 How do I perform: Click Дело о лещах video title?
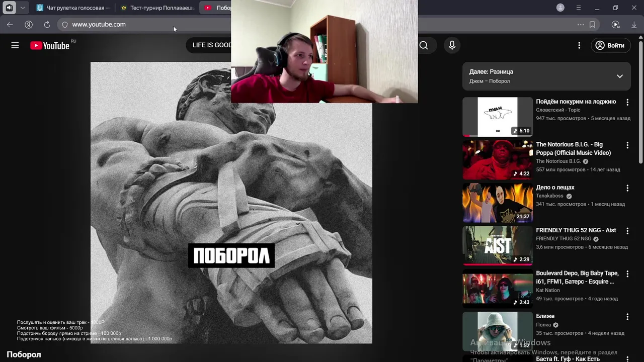pyautogui.click(x=555, y=187)
